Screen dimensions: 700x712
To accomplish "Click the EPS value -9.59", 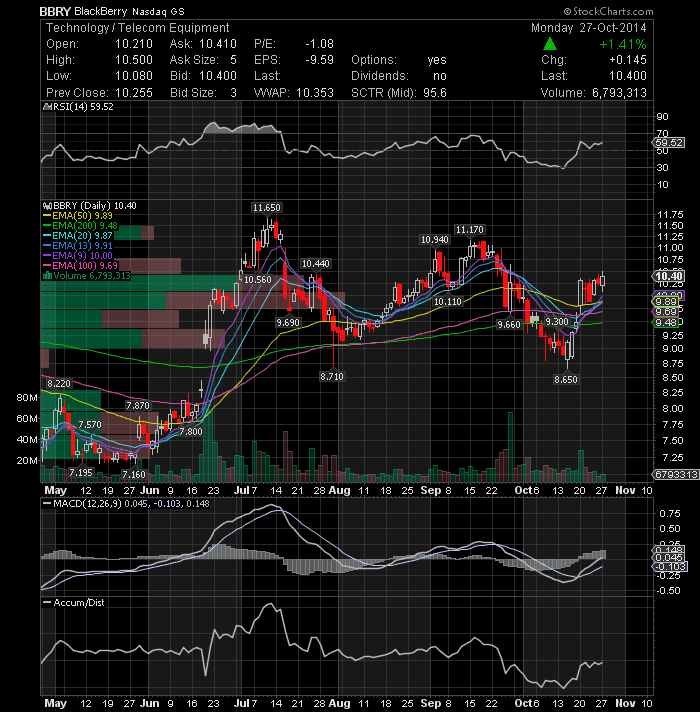I will pos(320,60).
